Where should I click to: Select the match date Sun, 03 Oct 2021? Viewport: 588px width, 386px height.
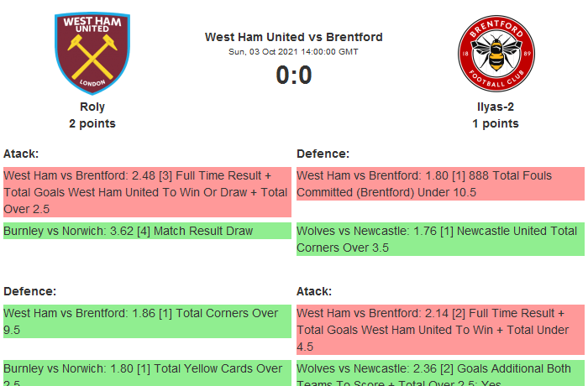(x=293, y=52)
